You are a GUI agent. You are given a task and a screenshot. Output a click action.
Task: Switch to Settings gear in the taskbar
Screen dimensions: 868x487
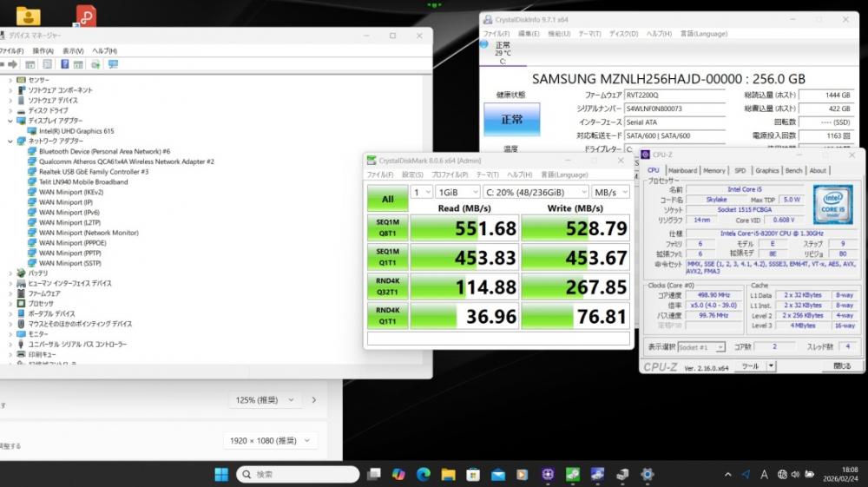(648, 474)
